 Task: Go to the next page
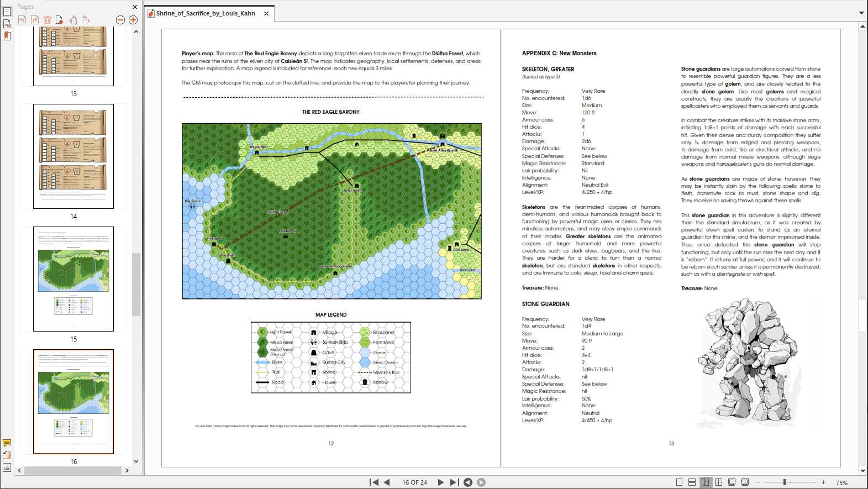441,482
